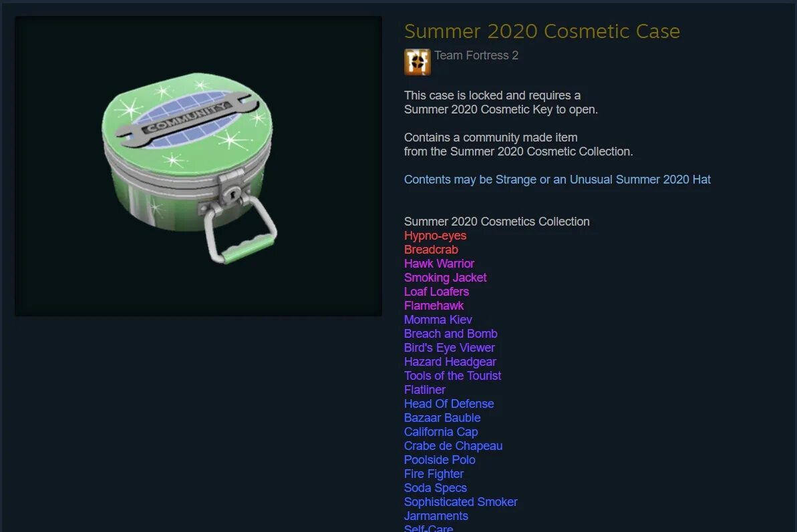
Task: Choose Smoking Jacket in the list
Action: 445,278
